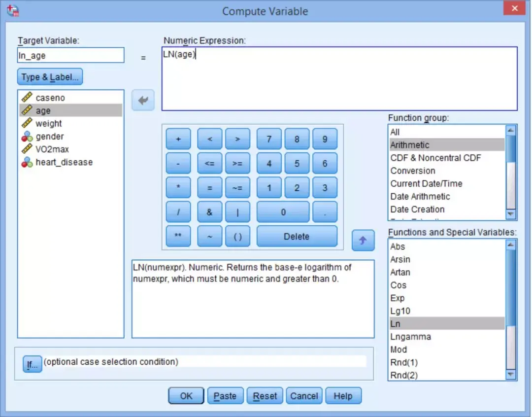Click the Reset button
The image size is (532, 417).
[265, 396]
